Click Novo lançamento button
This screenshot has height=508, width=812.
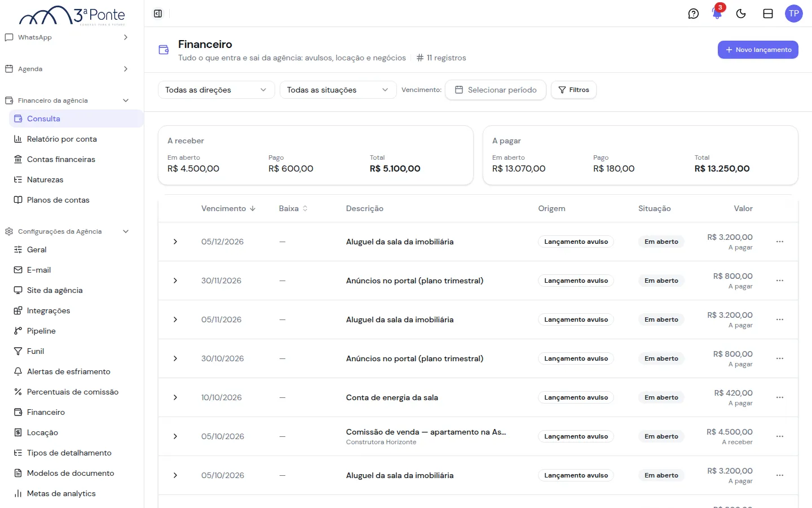coord(758,50)
